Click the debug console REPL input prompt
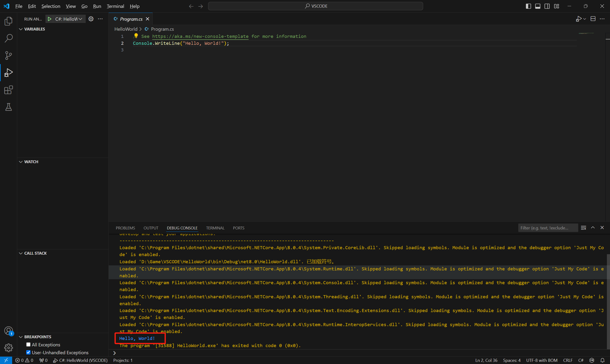This screenshot has width=610, height=364. pos(359,353)
